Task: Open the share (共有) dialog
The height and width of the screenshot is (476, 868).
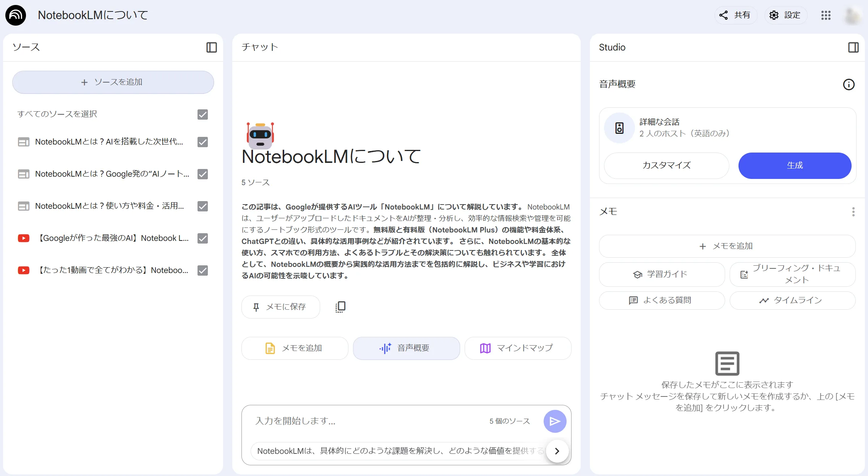Action: [735, 15]
